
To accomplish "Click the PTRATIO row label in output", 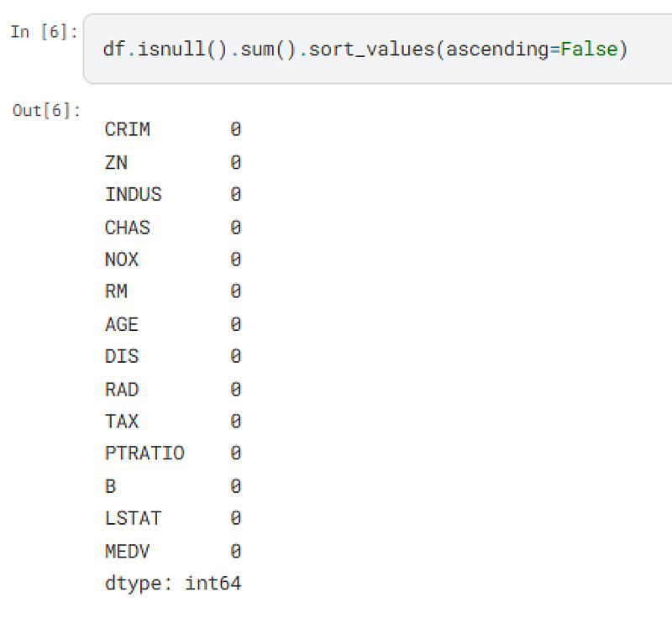I will pos(144,453).
